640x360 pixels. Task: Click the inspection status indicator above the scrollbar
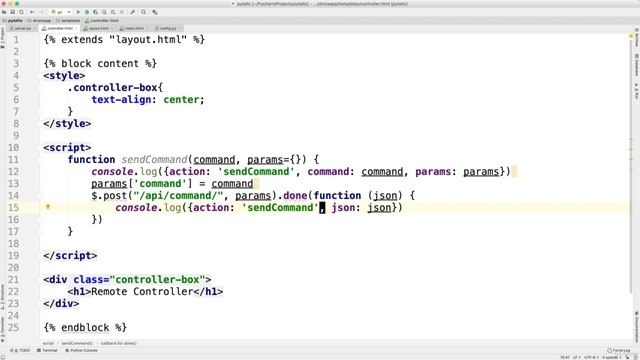coord(631,37)
